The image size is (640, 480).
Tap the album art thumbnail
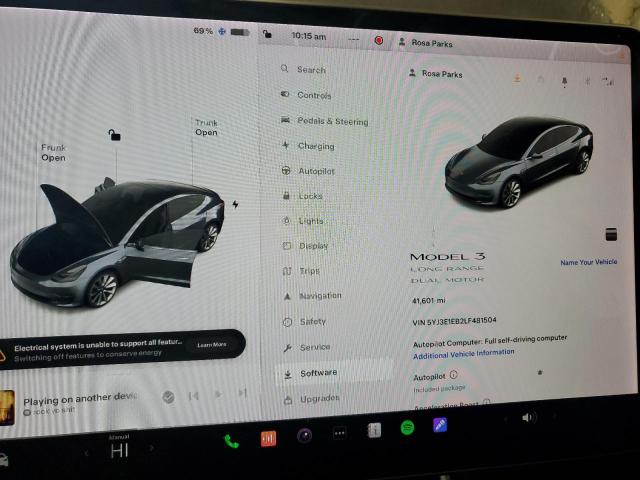[7, 407]
